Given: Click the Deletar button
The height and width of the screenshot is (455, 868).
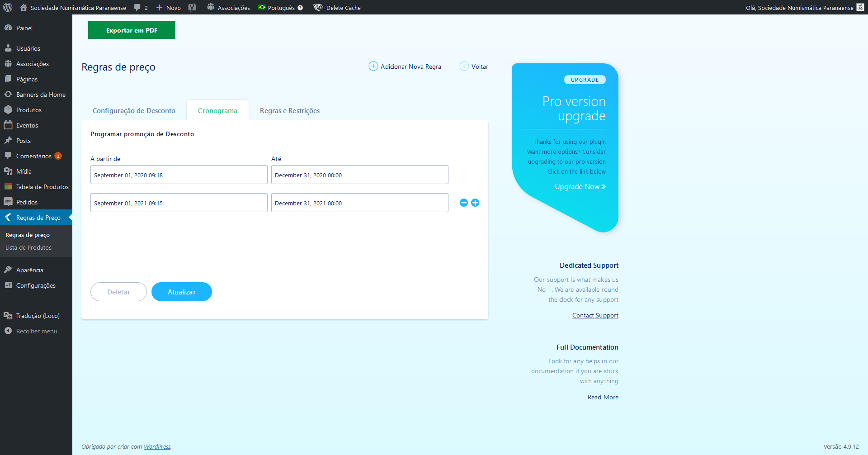Looking at the screenshot, I should point(118,292).
